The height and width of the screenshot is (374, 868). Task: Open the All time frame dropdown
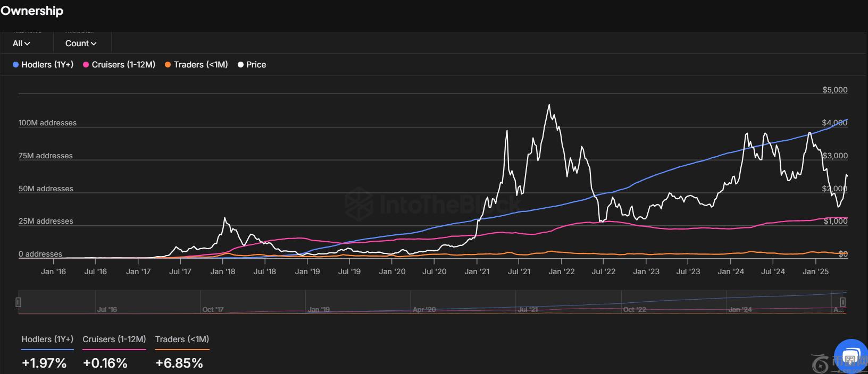(x=21, y=44)
